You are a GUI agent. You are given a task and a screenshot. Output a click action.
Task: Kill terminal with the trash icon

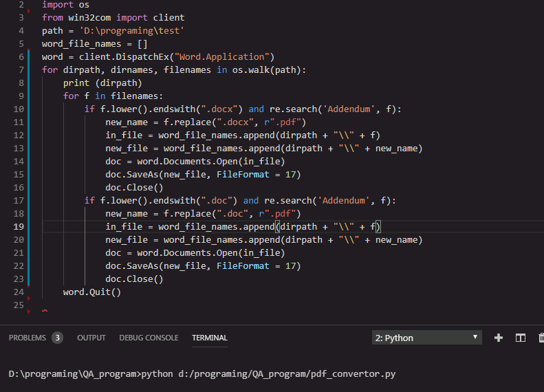coord(541,338)
